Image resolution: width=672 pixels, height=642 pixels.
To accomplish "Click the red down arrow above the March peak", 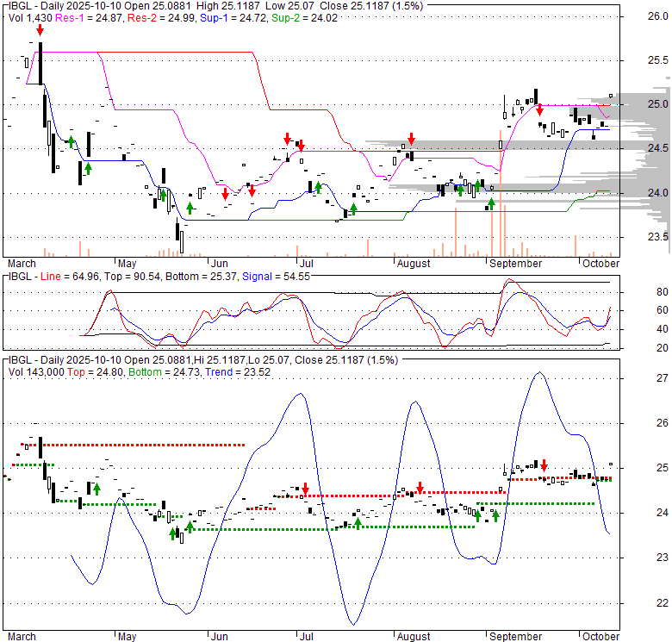I will click(x=40, y=30).
